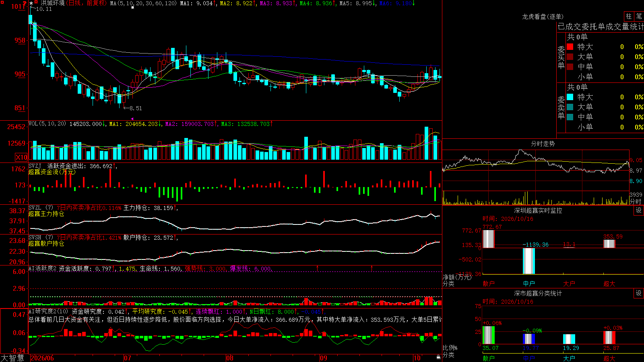The width and height of the screenshot is (644, 362).
Task: Click the VOL(5,10,20) indicator label
Action: click(47, 124)
